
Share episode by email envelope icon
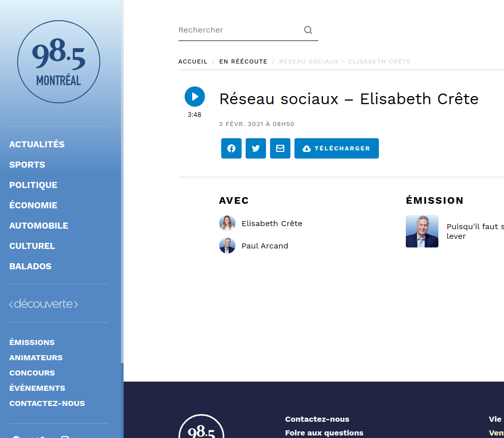coord(280,148)
